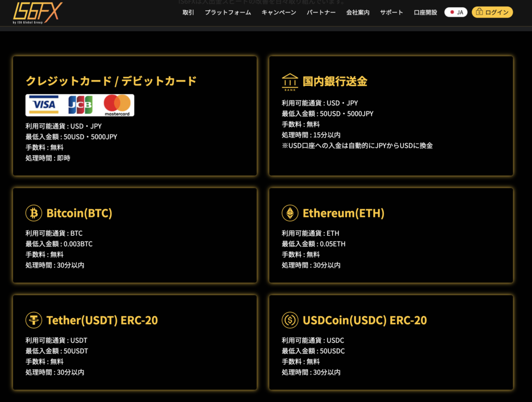Viewport: 532px width, 402px height.
Task: Click the USDCoin(USDC) ERC-20 heading
Action: point(365,320)
